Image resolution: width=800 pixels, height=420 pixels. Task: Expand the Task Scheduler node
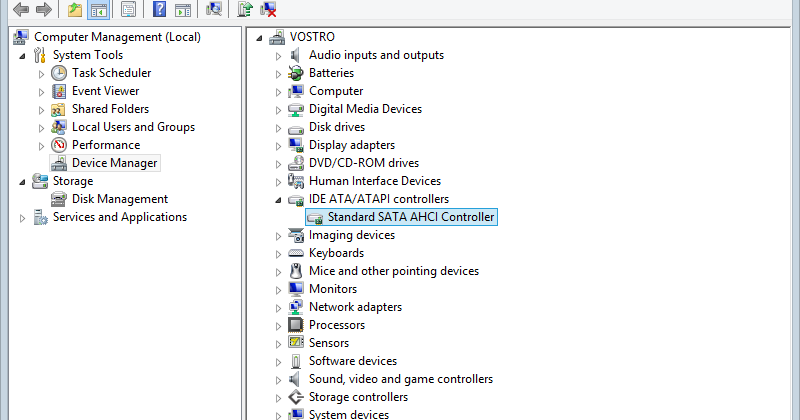[x=41, y=74]
